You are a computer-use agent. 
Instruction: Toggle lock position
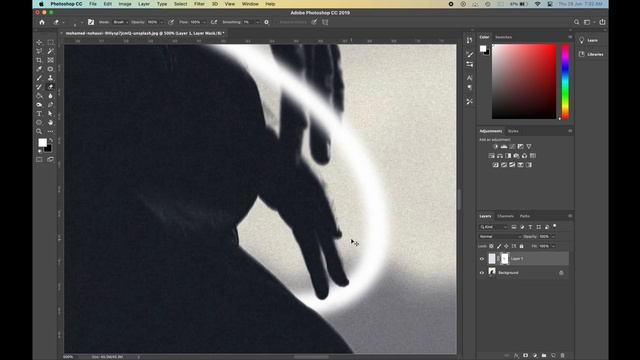(506, 246)
